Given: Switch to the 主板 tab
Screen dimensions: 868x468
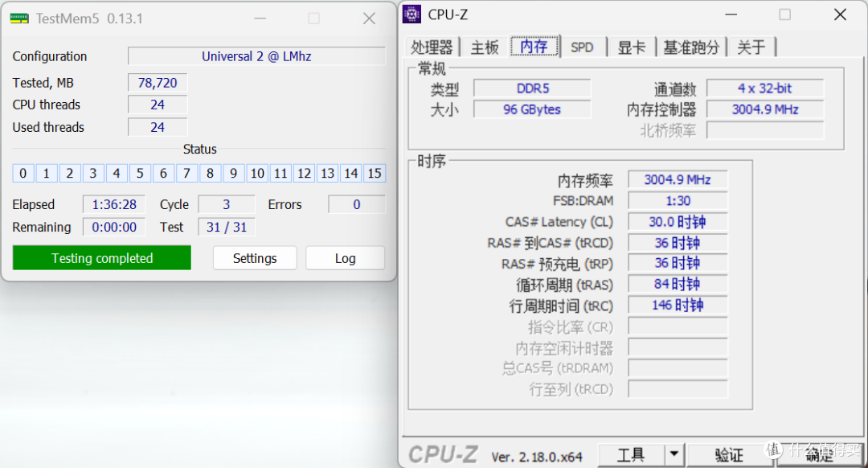Looking at the screenshot, I should click(485, 47).
